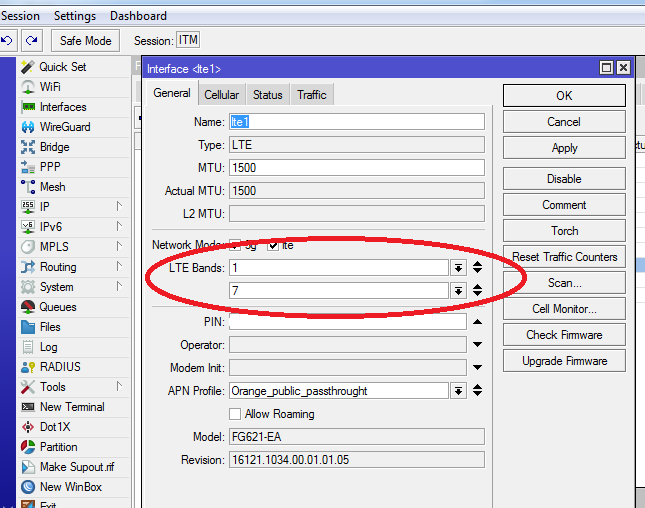Expand the Routing submenu arrow
Viewport: 645px width, 508px height.
pos(119,266)
